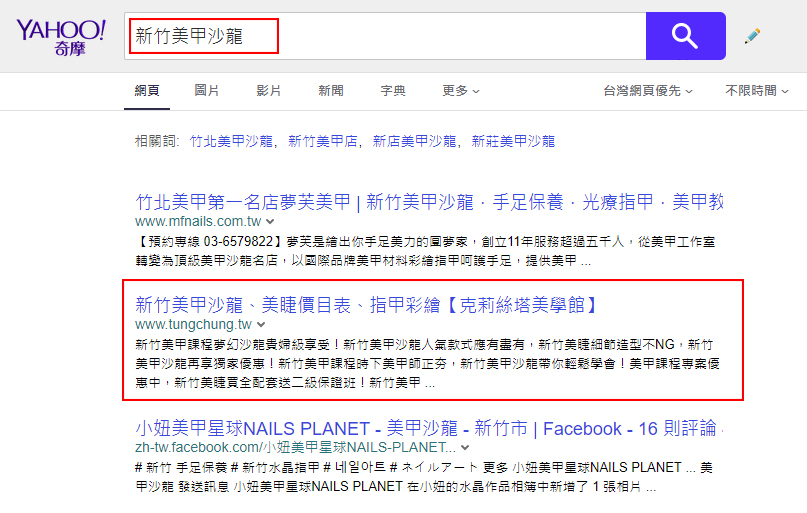
Task: Open result 竹北美甲第一名店夢芙美甲
Action: click(430, 202)
